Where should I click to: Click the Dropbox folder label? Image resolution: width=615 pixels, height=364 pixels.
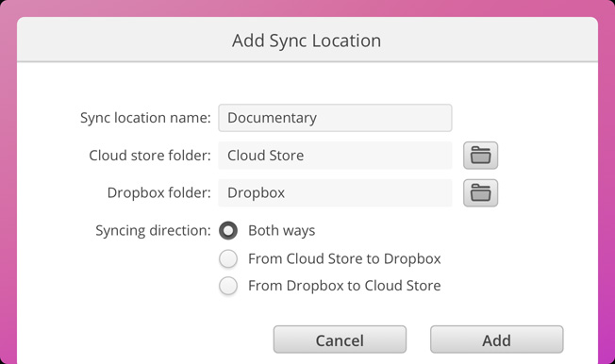coord(158,193)
